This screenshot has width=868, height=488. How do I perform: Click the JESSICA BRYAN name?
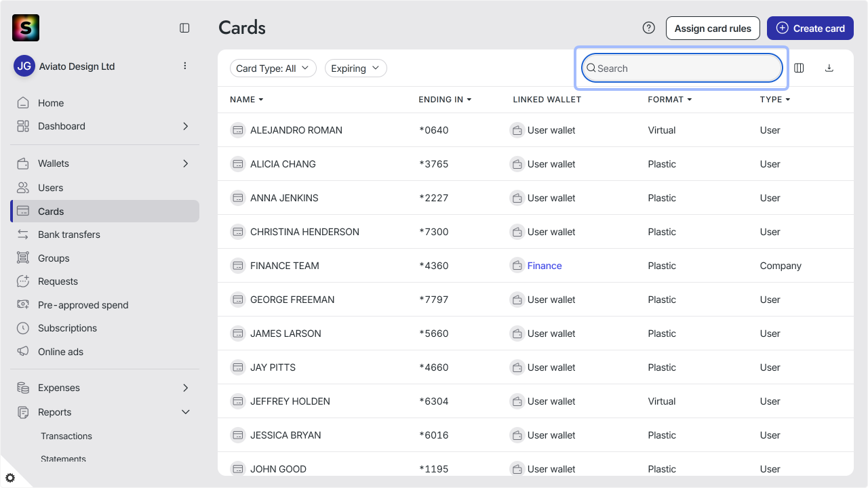pos(285,435)
